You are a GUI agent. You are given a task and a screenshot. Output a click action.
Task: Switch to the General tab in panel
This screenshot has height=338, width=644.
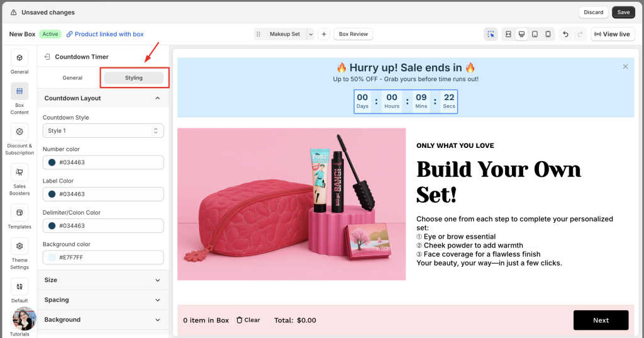click(x=72, y=78)
